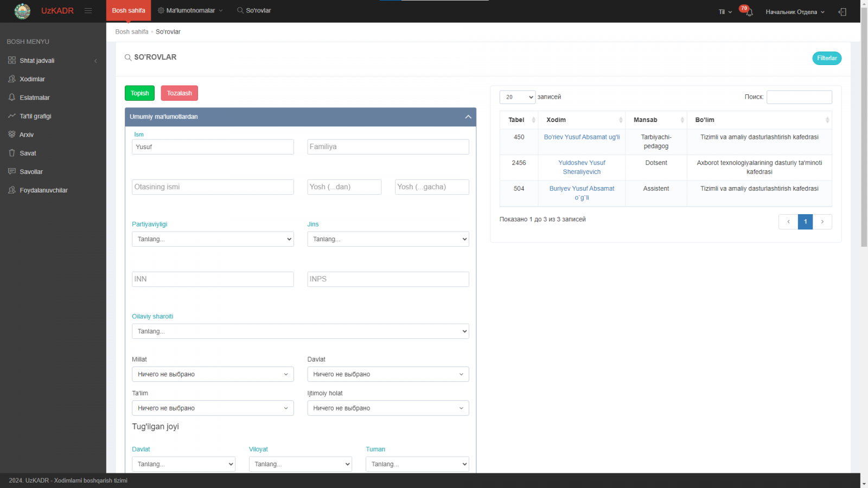Open Ta'til grafigi in the sidebar
The width and height of the screenshot is (868, 488).
point(35,116)
